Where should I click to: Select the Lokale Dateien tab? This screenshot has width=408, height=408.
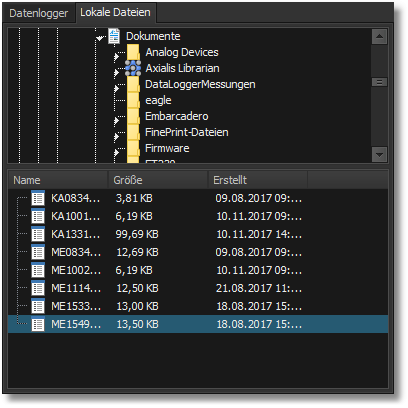[x=115, y=13]
